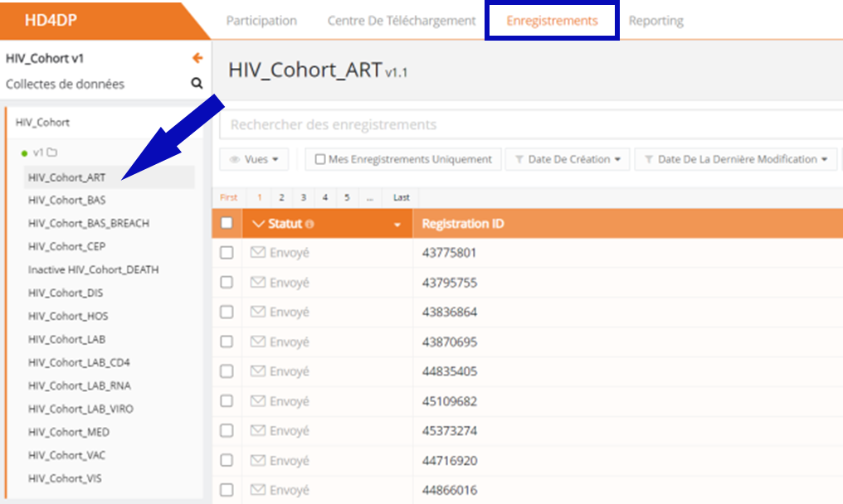Switch to the Reporting tab
This screenshot has width=843, height=504.
pyautogui.click(x=655, y=21)
